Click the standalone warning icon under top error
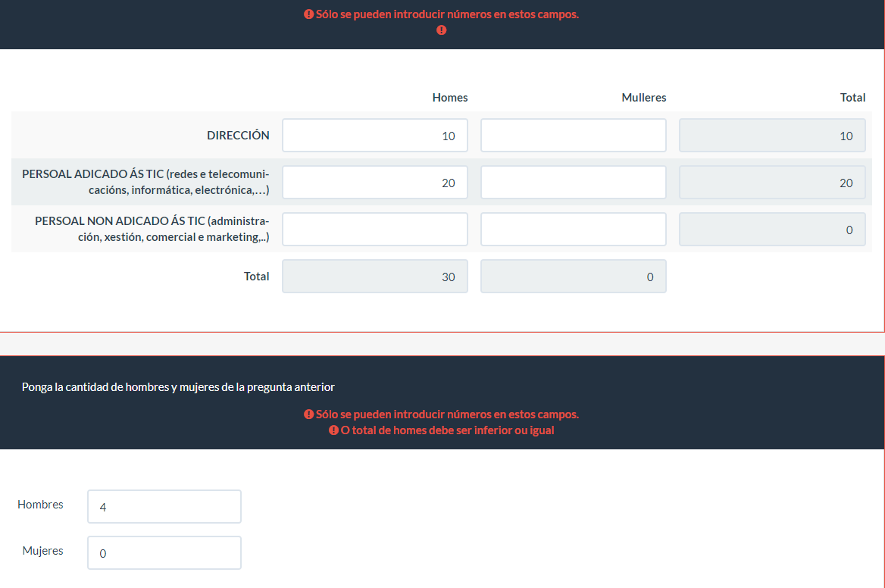Image resolution: width=885 pixels, height=588 pixels. 442,30
